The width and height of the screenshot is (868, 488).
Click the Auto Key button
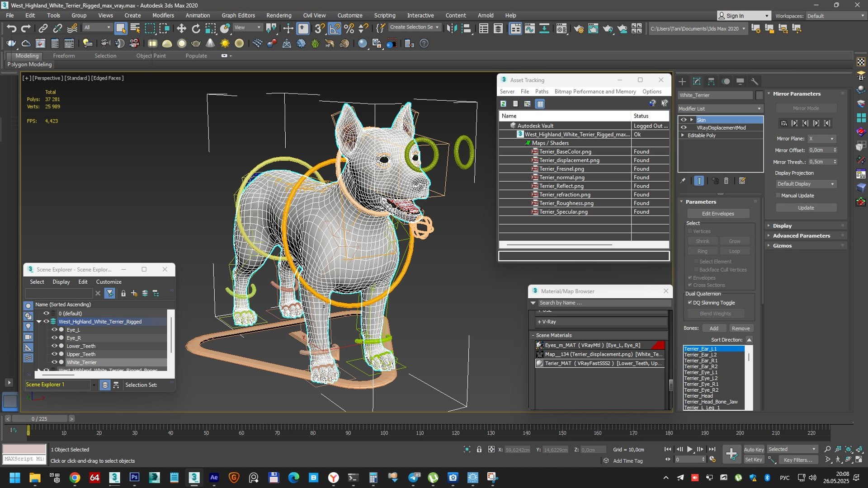tap(754, 449)
